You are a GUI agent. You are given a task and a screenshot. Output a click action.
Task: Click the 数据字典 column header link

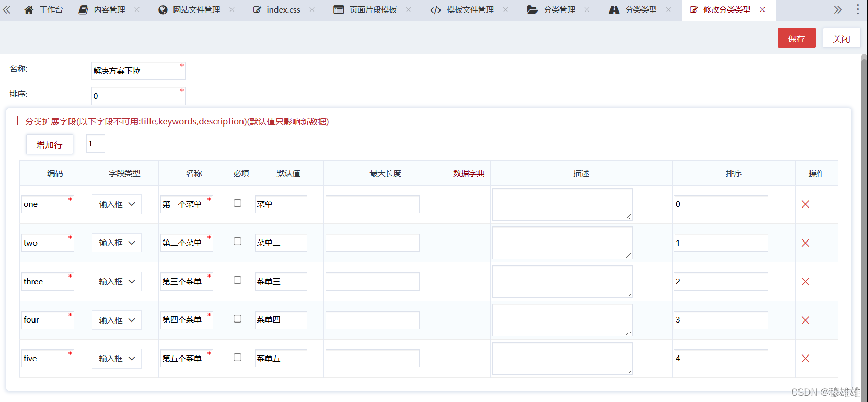469,174
